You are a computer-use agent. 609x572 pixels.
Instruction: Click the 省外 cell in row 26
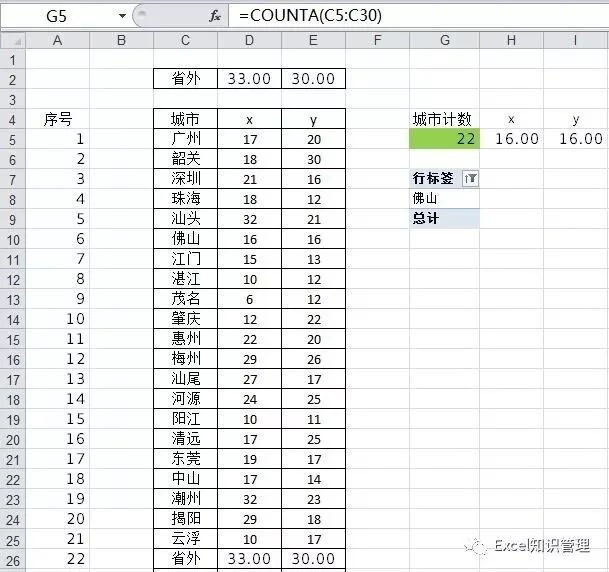[x=185, y=559]
